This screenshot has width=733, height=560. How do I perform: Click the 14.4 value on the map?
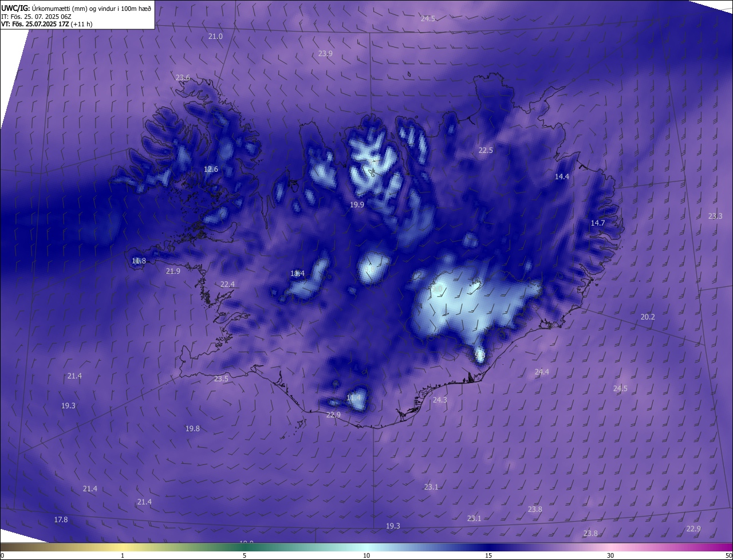562,176
